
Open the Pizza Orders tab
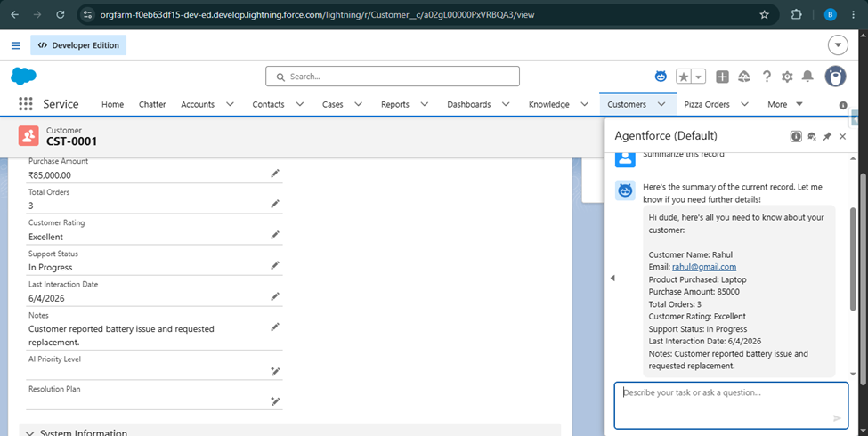click(707, 104)
